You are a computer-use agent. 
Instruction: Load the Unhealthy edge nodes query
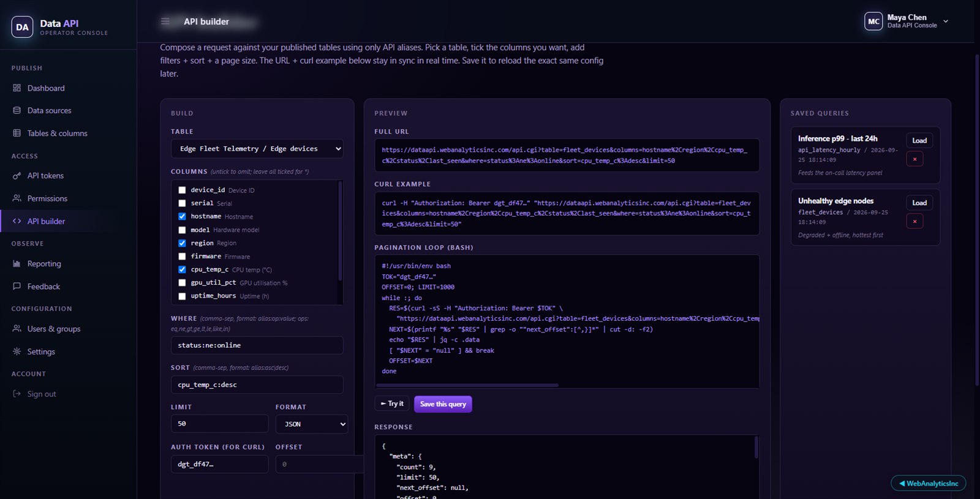(919, 203)
